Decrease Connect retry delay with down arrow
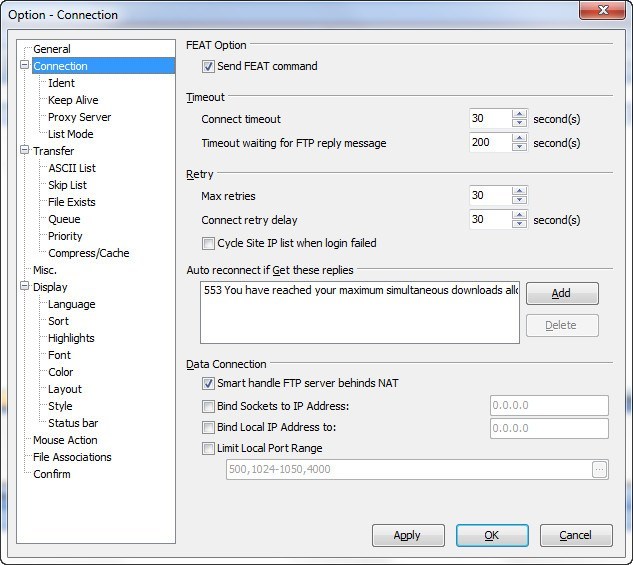633x565 pixels. click(x=519, y=224)
